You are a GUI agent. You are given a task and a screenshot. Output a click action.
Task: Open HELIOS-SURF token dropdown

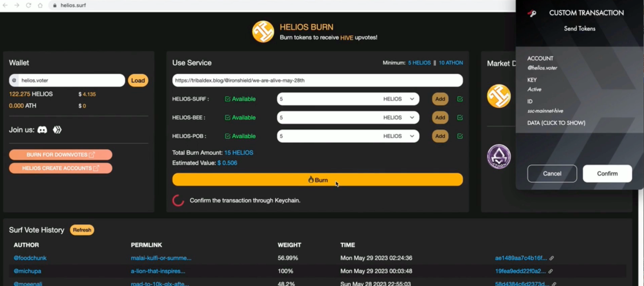(399, 99)
